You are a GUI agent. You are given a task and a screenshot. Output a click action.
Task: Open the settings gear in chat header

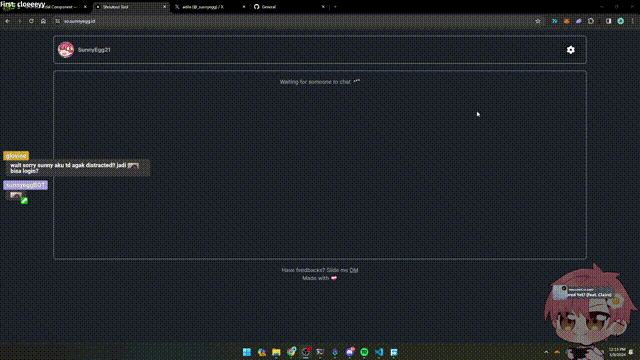(x=571, y=50)
